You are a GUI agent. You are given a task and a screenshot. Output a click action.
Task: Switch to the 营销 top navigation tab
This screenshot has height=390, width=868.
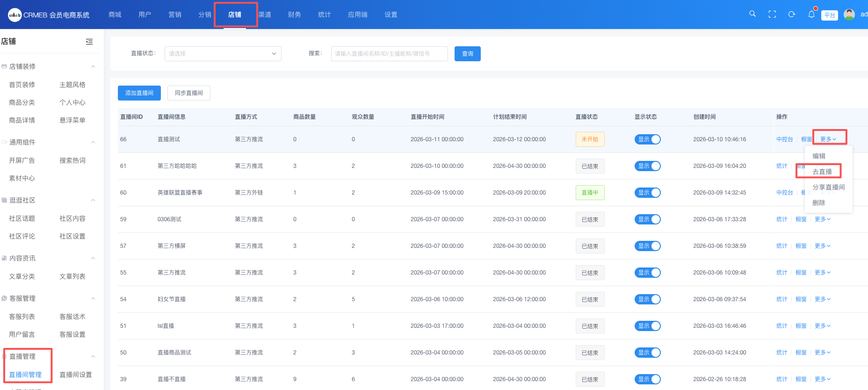tap(175, 14)
